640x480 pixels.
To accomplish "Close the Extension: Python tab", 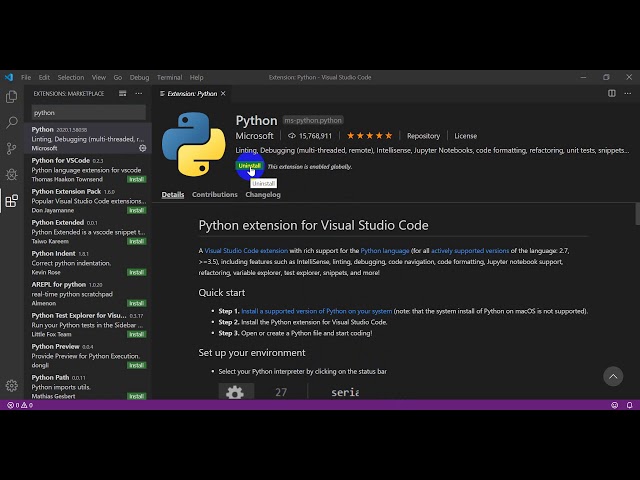I will coord(223,93).
